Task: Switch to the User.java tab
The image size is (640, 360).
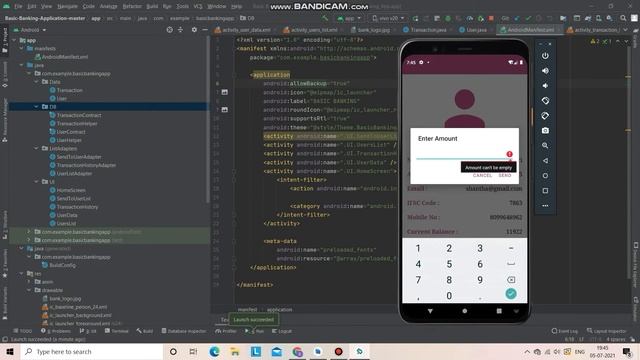Action: click(473, 30)
